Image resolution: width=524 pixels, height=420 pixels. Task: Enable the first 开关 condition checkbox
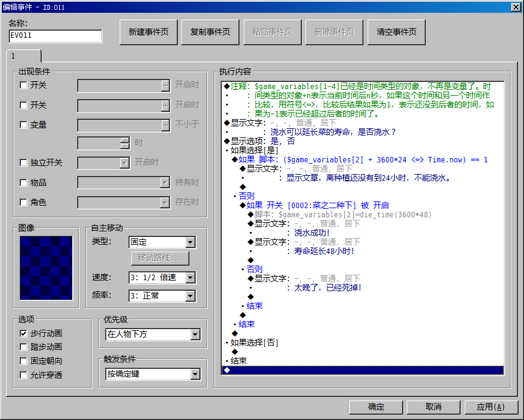coord(23,85)
